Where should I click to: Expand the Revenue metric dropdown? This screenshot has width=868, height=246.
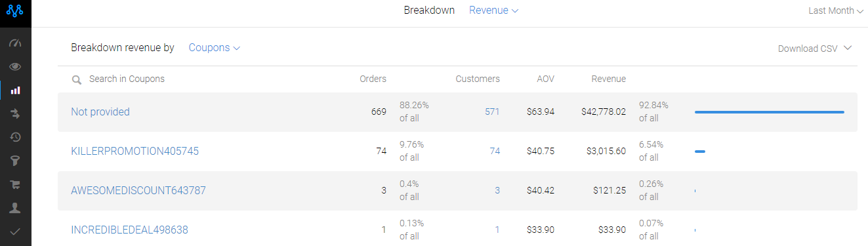493,10
